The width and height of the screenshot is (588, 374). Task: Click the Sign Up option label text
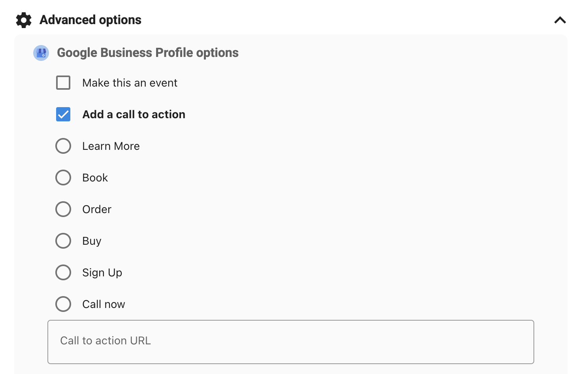[x=102, y=273]
